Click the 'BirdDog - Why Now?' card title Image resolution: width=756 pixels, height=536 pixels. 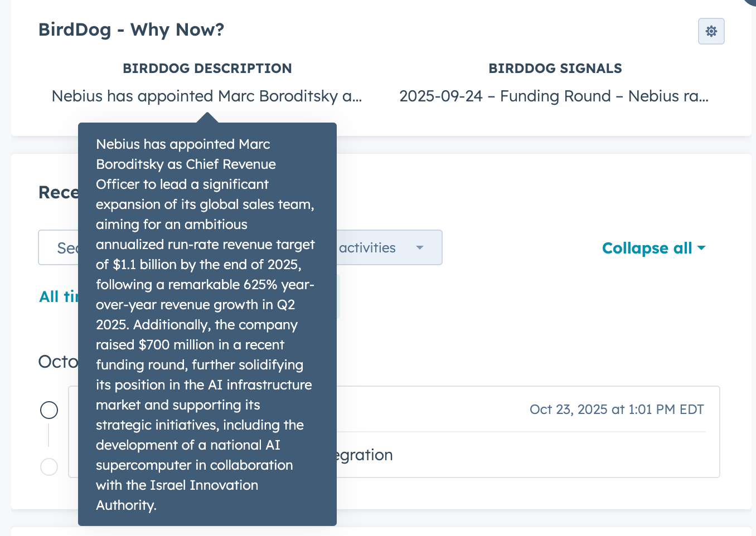(131, 30)
